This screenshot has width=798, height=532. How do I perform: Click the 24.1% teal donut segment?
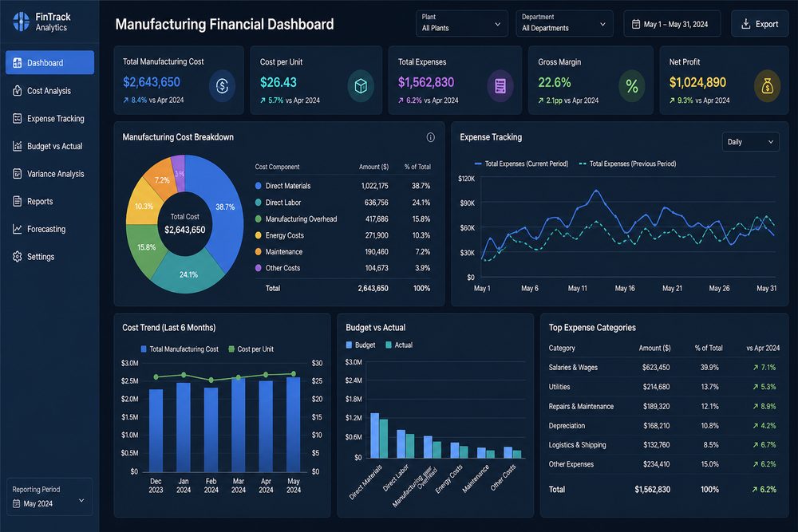[x=189, y=274]
